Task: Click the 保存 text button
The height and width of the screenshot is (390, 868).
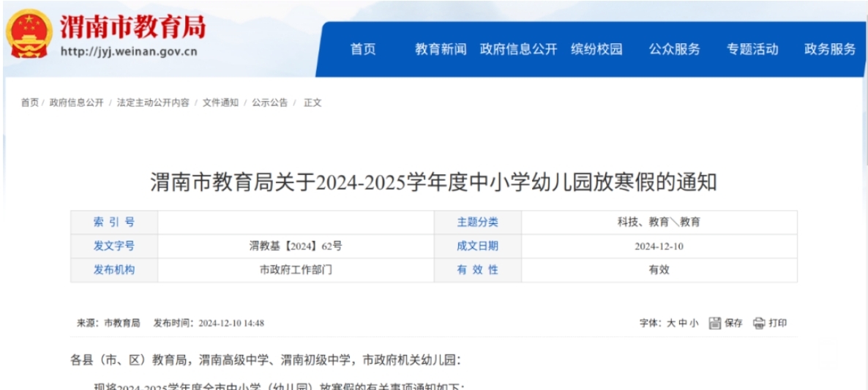Action: 733,323
